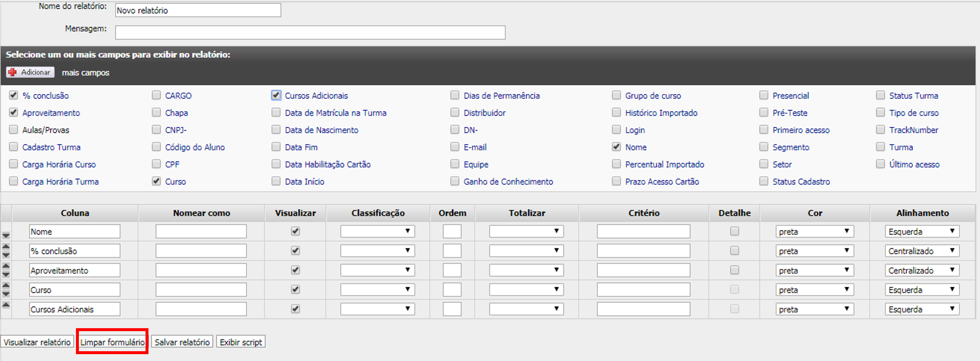
Task: Enable the E-mail field checkbox
Action: (x=455, y=147)
